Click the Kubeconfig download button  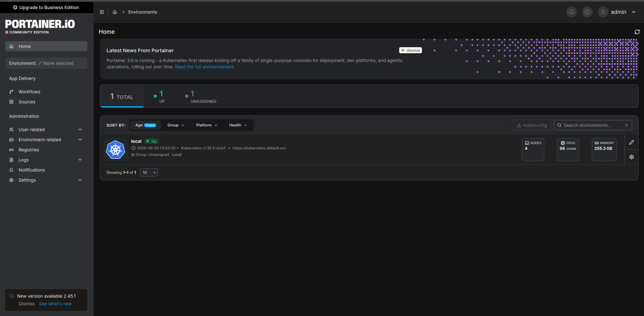pyautogui.click(x=532, y=125)
